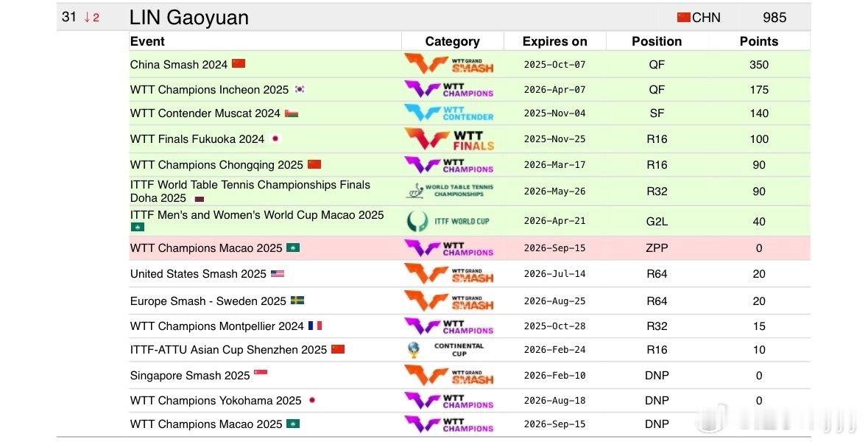Click the WTT Contender logo in Muscat row
The image size is (868, 442).
click(x=449, y=113)
